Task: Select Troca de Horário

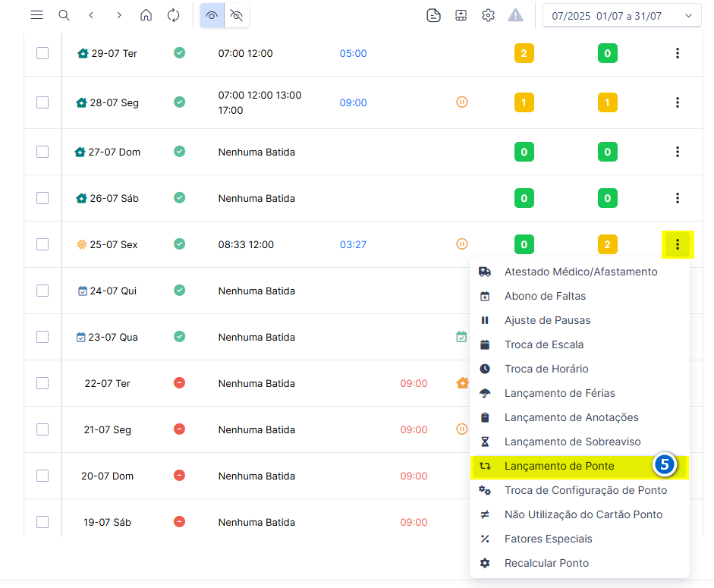Action: tap(579, 369)
